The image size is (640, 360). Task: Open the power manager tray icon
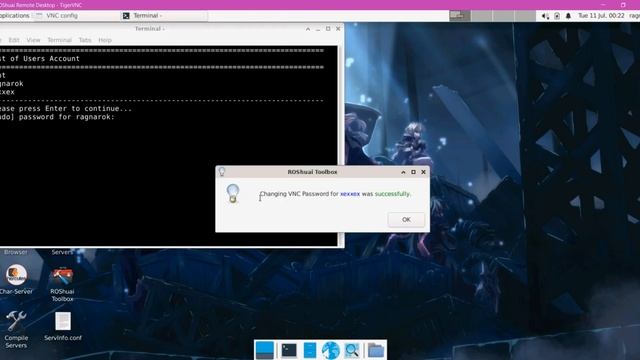coord(557,16)
